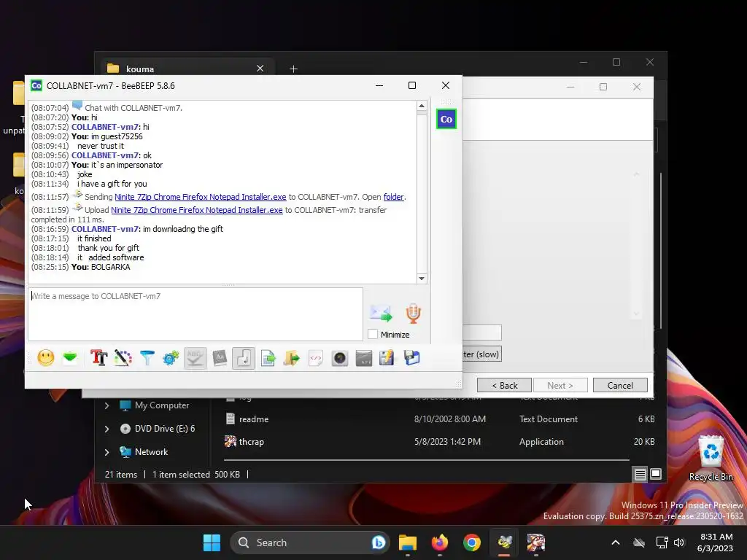Screen dimensions: 747x560
Task: Click the microphone voice message icon
Action: pos(413,313)
